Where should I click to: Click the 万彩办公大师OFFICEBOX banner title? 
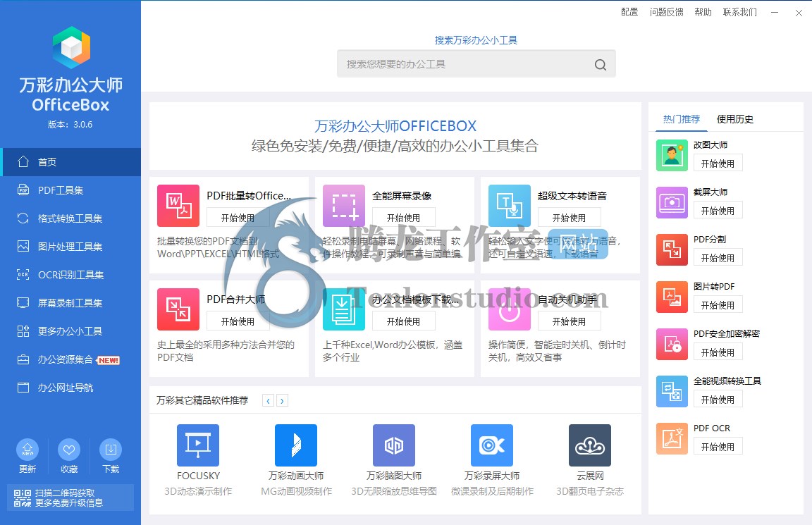395,126
